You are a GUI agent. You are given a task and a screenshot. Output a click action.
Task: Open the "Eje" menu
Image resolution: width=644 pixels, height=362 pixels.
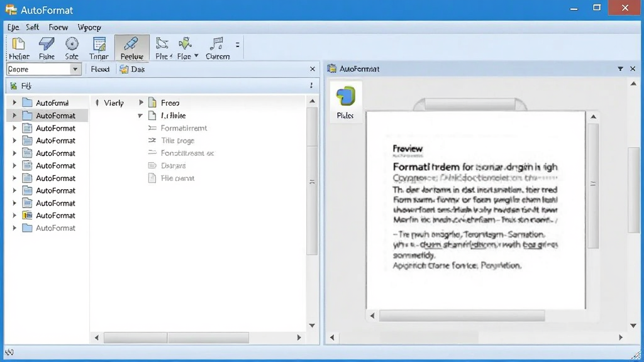pyautogui.click(x=13, y=28)
